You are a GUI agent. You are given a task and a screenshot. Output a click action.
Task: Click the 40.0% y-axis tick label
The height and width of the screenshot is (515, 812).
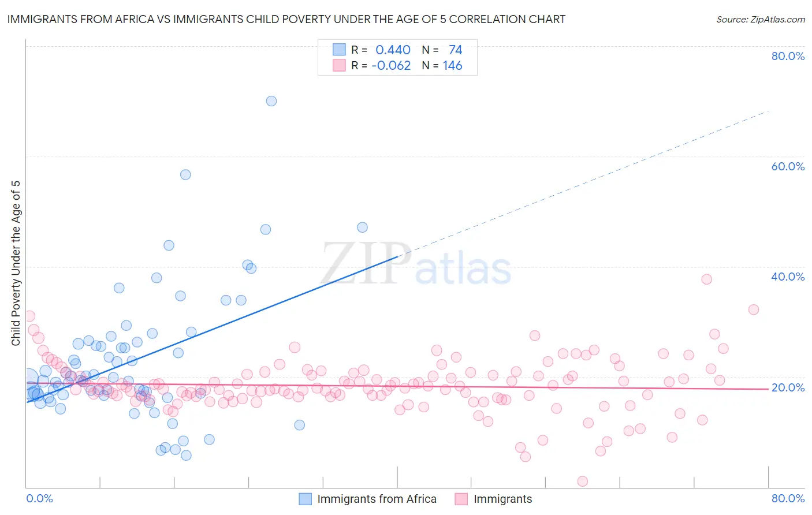click(x=788, y=277)
